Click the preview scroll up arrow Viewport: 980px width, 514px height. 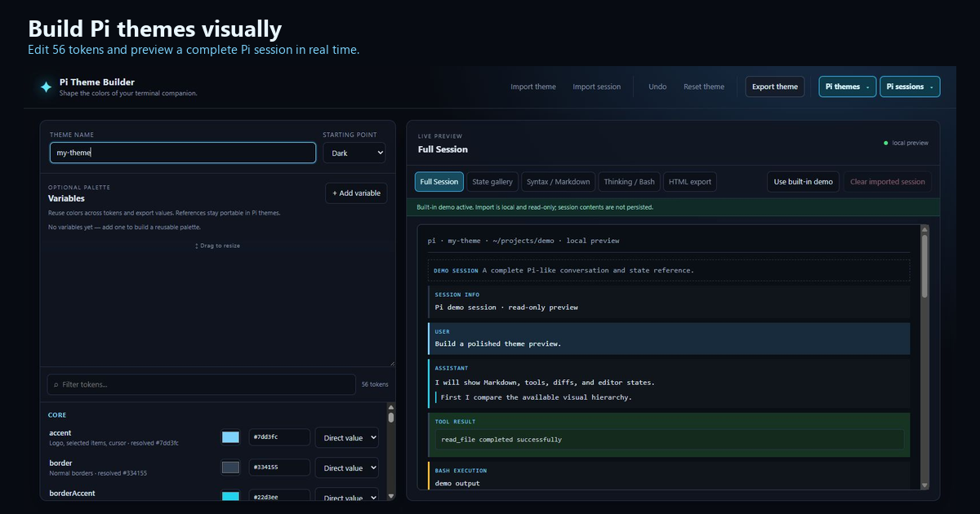click(x=924, y=229)
